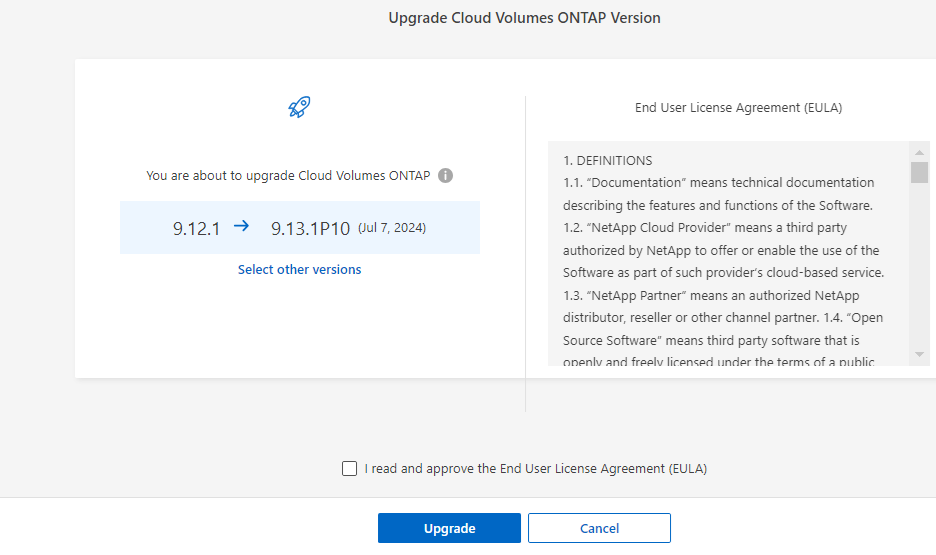Click the Upgrade Cloud Volumes ONTAP Version title

524,18
